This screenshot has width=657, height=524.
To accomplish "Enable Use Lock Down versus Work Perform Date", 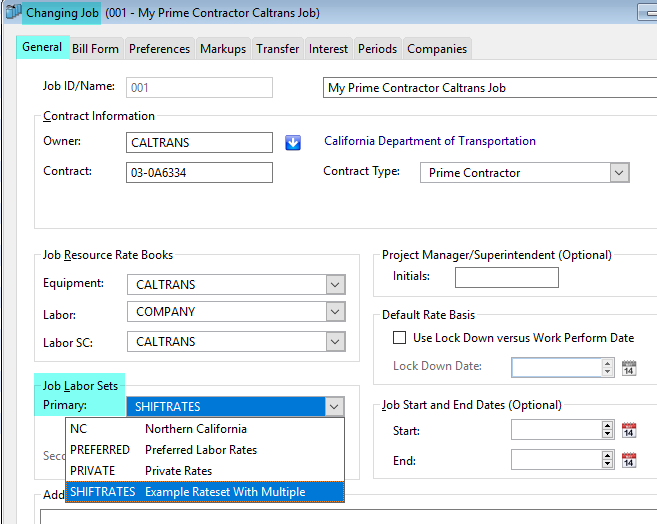I will [399, 338].
